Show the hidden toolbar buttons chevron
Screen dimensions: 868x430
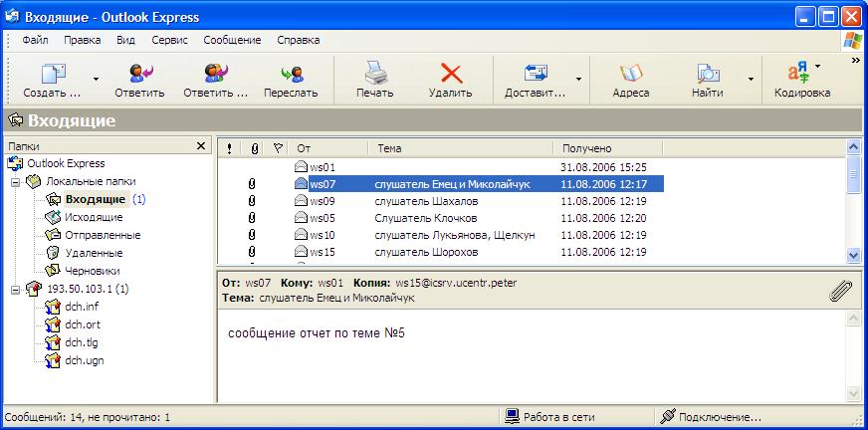856,61
